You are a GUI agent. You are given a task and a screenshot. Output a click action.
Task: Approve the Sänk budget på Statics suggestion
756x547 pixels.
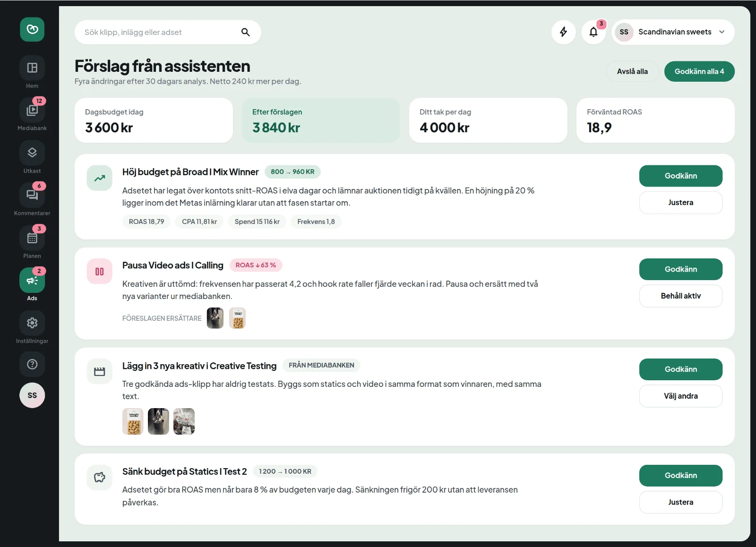tap(681, 476)
